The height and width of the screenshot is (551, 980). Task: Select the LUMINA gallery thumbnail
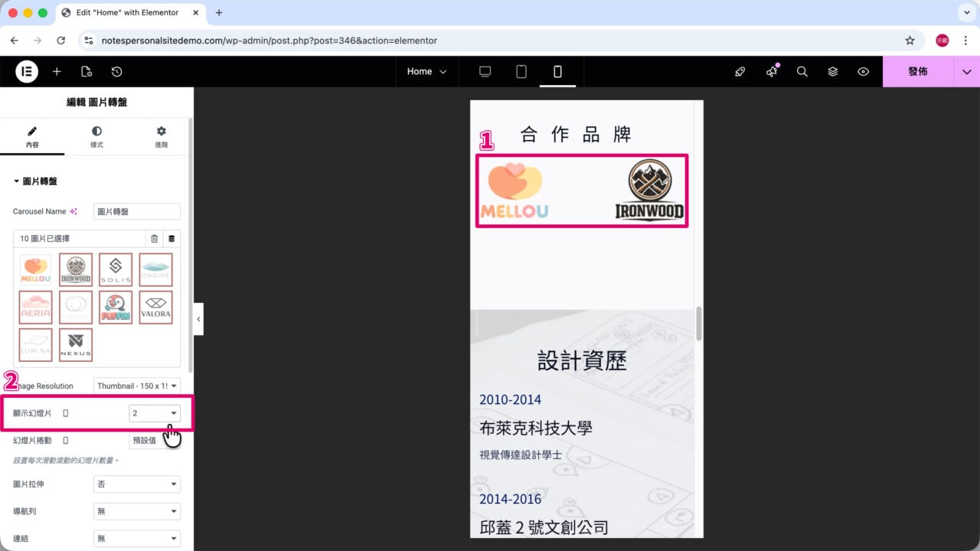(36, 345)
